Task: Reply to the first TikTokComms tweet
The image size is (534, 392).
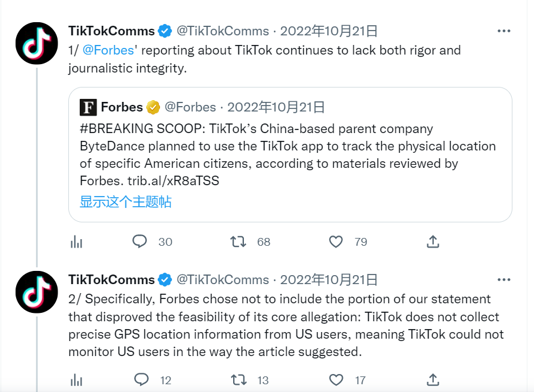Action: [x=140, y=242]
